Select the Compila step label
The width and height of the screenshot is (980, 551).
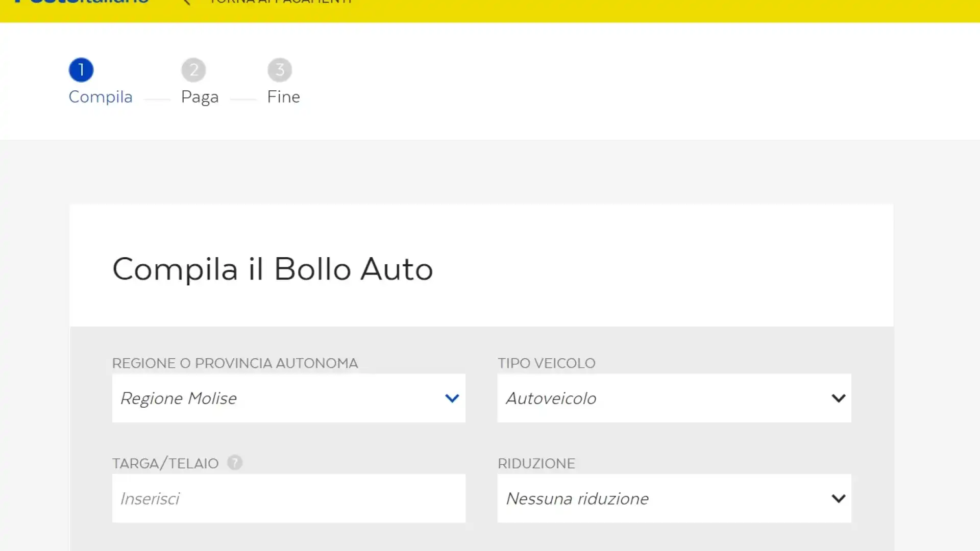pos(101,97)
